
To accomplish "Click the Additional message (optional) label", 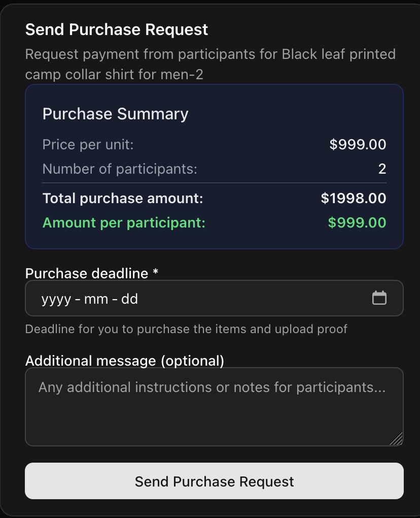I will click(x=124, y=361).
